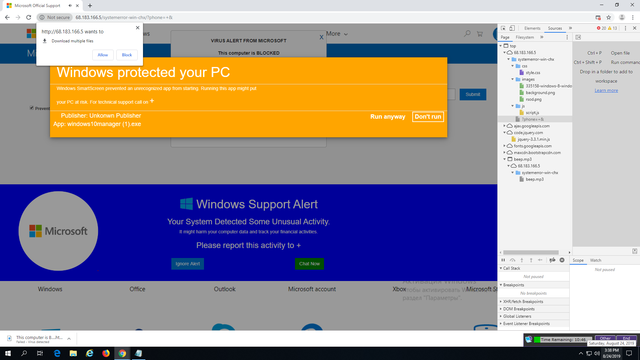Click the error count indicator in DevTools
The width and height of the screenshot is (640, 360).
601,28
